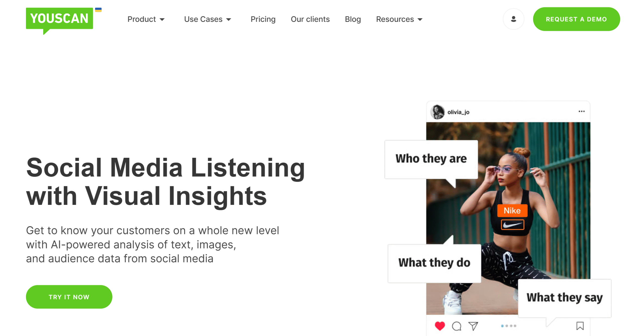This screenshot has width=644, height=336.
Task: Click the red heart like icon
Action: [440, 326]
